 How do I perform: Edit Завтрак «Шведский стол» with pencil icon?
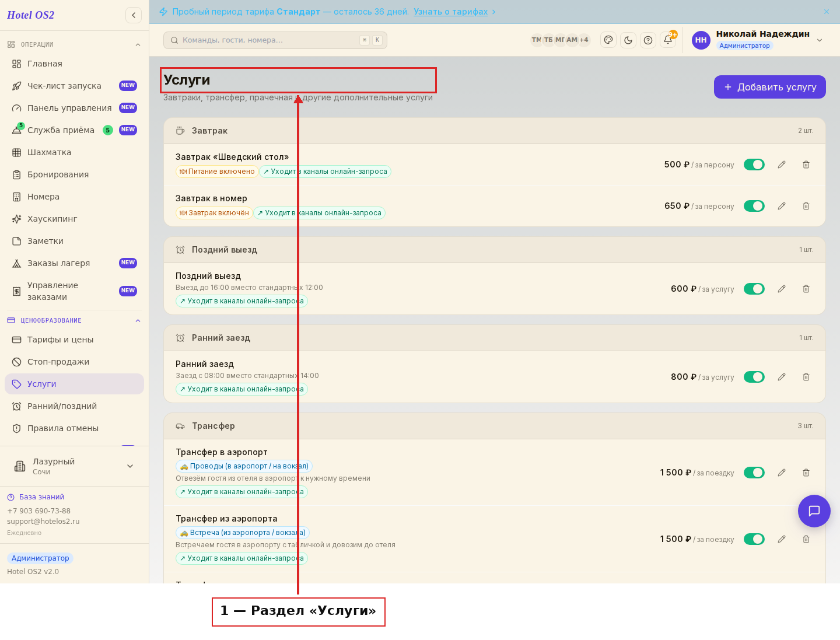coord(782,165)
